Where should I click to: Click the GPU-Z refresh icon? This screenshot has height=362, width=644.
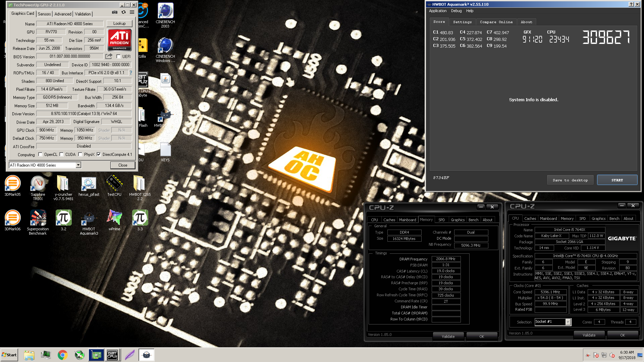[x=123, y=12]
